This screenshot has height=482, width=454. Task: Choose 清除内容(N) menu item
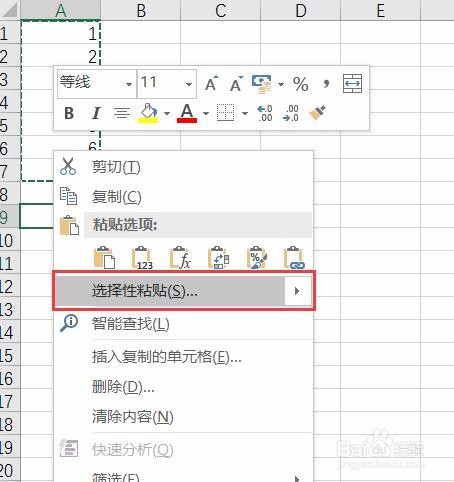pyautogui.click(x=183, y=417)
